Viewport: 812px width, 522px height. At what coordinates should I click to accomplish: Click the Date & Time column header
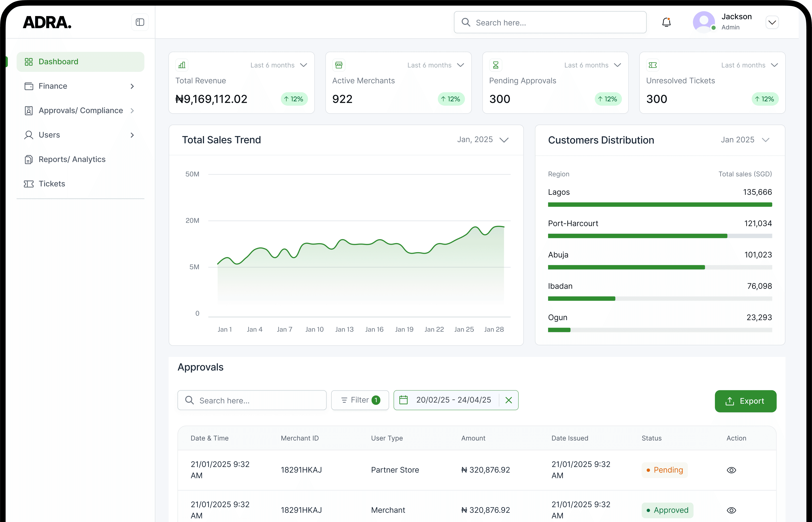pos(210,438)
